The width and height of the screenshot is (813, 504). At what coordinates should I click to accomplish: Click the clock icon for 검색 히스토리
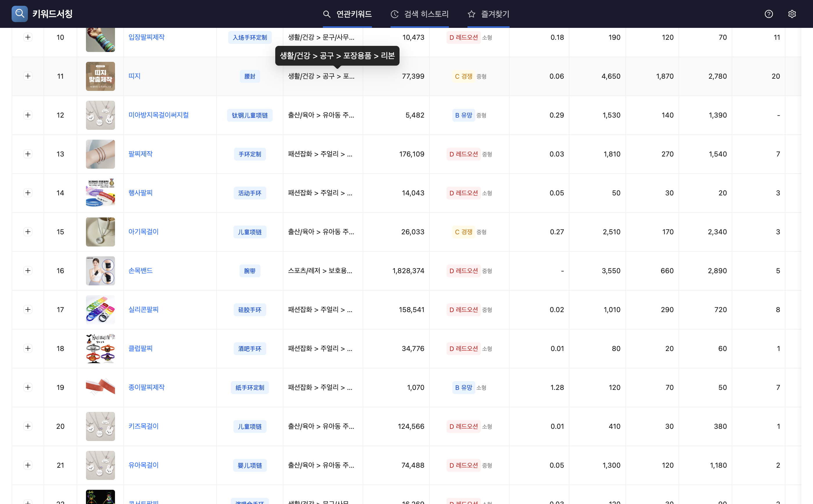click(x=395, y=14)
